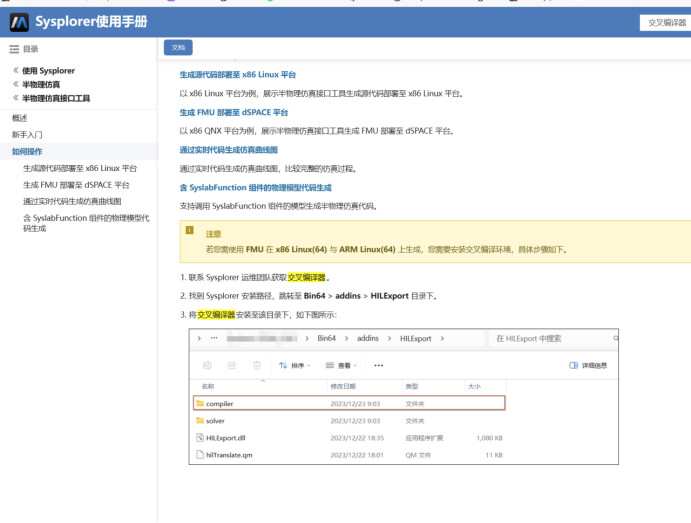Click the 注意 note heading
The width and height of the screenshot is (691, 523).
(x=213, y=234)
